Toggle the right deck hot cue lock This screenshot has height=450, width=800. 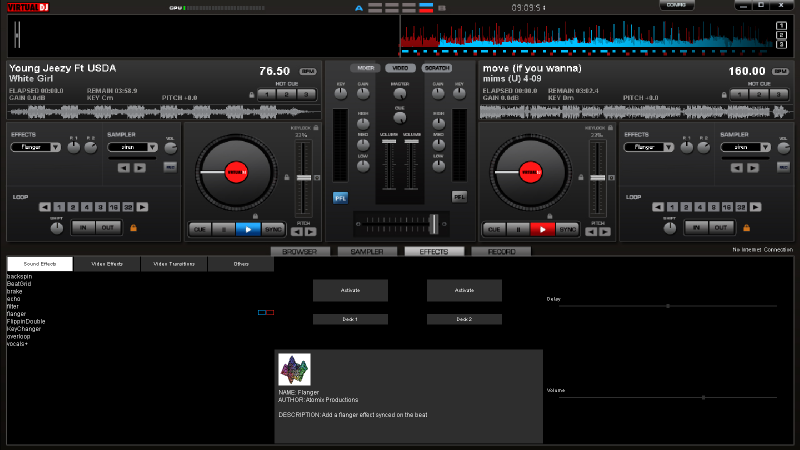pyautogui.click(x=724, y=95)
